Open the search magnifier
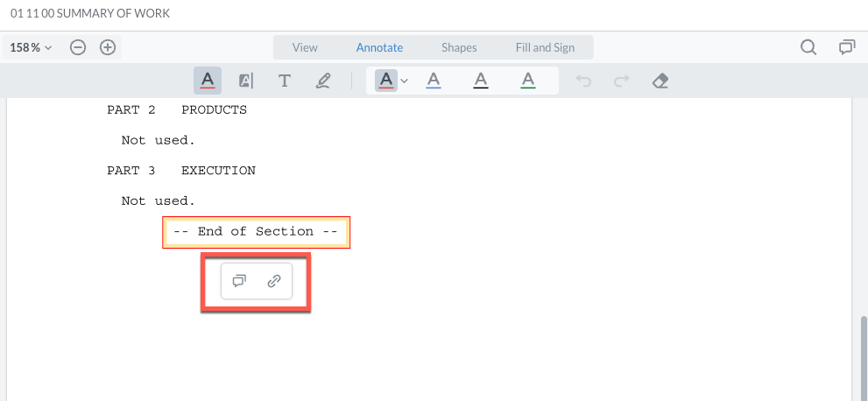 (x=808, y=47)
